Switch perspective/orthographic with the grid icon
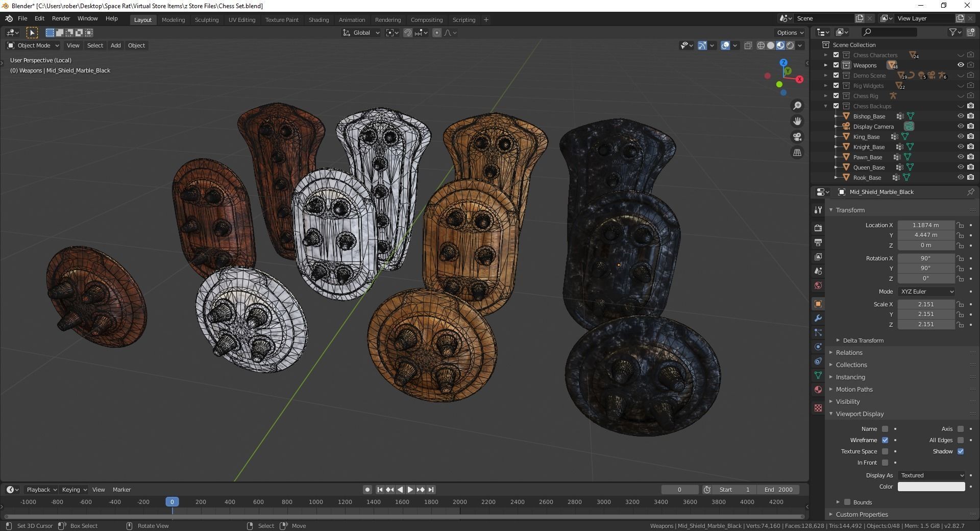Image resolution: width=980 pixels, height=531 pixels. [797, 152]
